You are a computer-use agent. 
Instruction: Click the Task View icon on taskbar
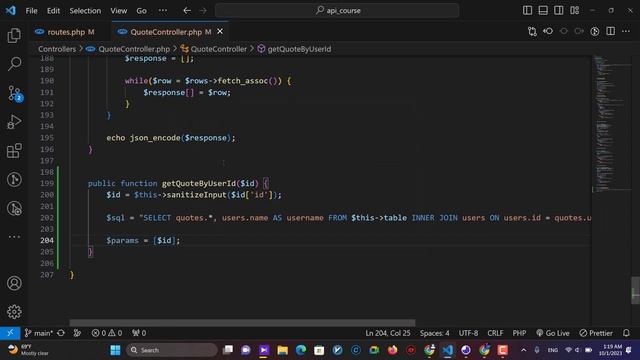pyautogui.click(x=228, y=350)
